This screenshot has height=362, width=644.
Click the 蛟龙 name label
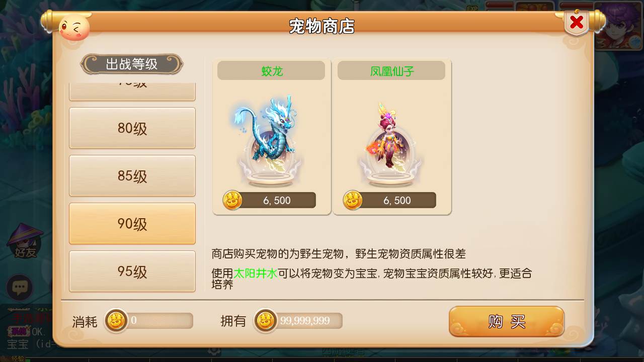(x=272, y=71)
